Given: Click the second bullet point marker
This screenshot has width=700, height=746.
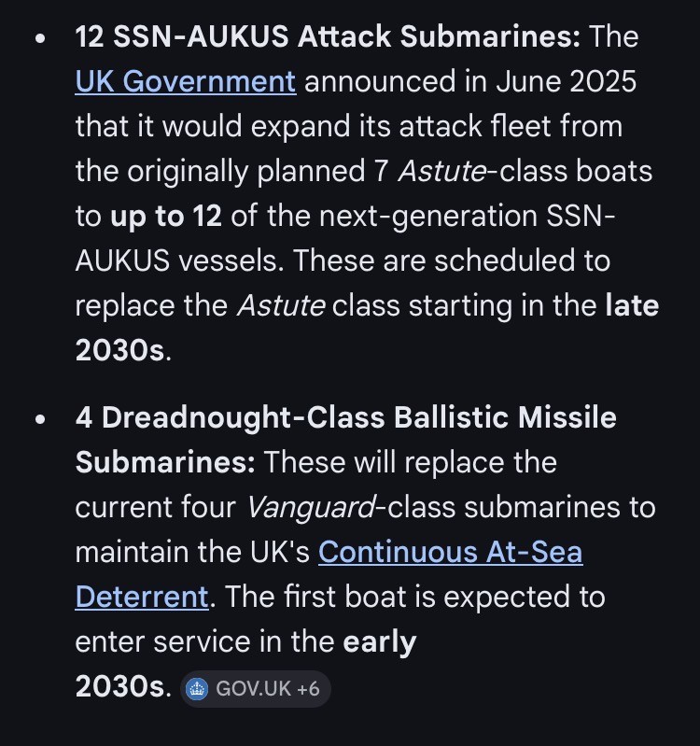Looking at the screenshot, I should [x=39, y=419].
